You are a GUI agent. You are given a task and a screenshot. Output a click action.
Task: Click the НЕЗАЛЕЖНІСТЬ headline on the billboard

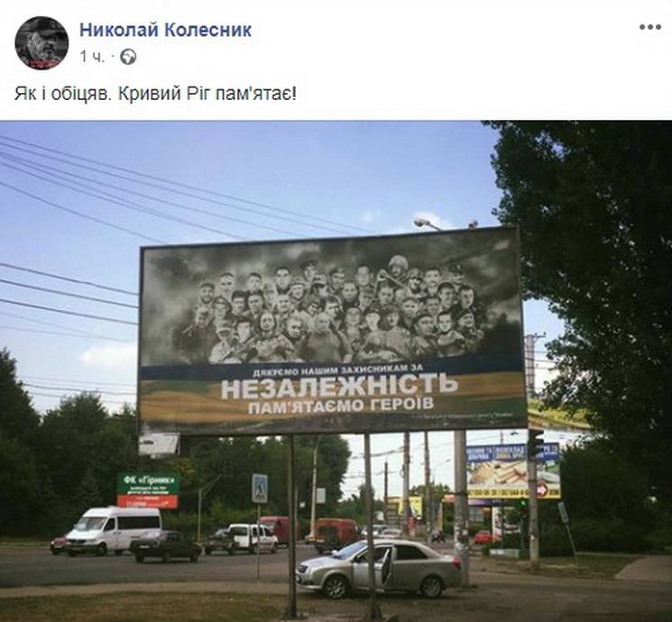(x=339, y=385)
